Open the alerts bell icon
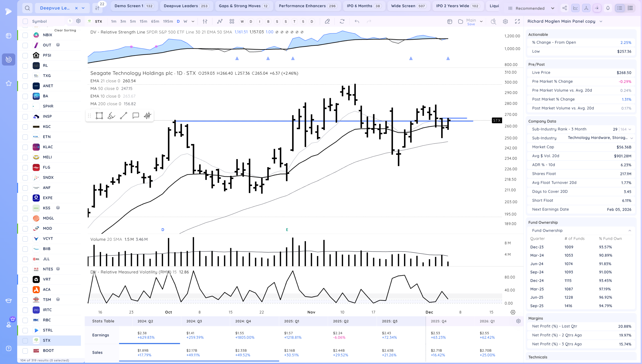 point(608,8)
